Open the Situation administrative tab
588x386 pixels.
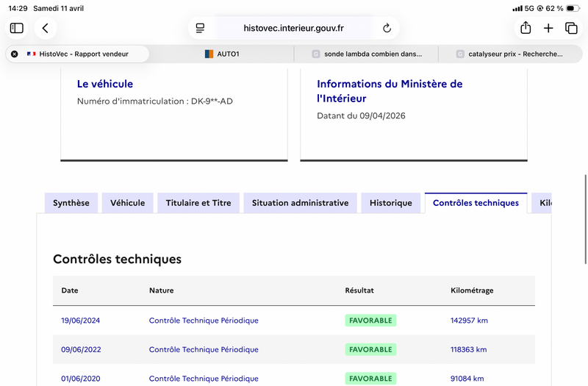[301, 203]
